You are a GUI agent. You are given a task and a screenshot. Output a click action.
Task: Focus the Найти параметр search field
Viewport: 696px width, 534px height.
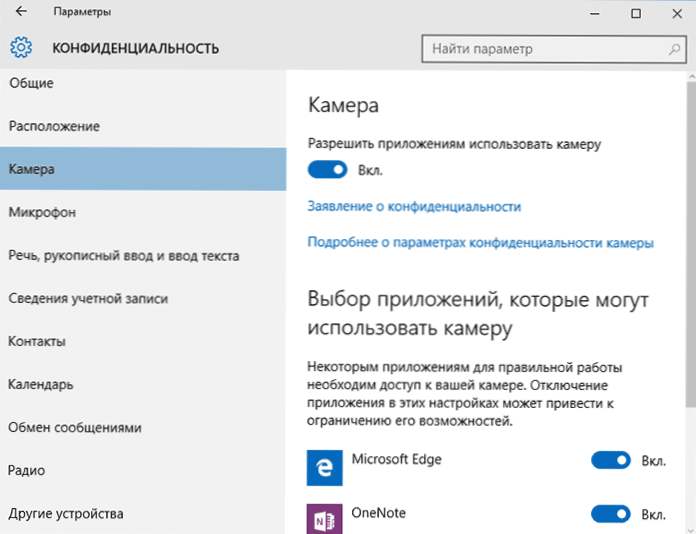(x=554, y=49)
